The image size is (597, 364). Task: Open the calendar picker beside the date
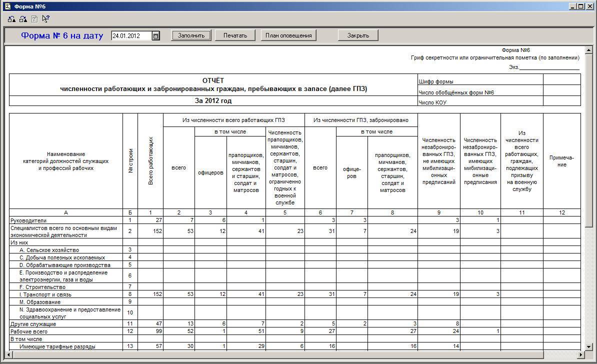[x=155, y=36]
